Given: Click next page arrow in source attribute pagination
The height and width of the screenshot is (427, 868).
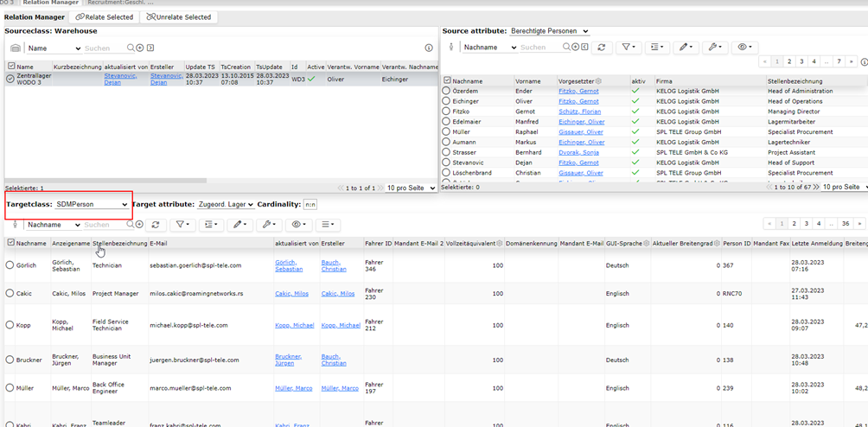Looking at the screenshot, I should pos(852,61).
